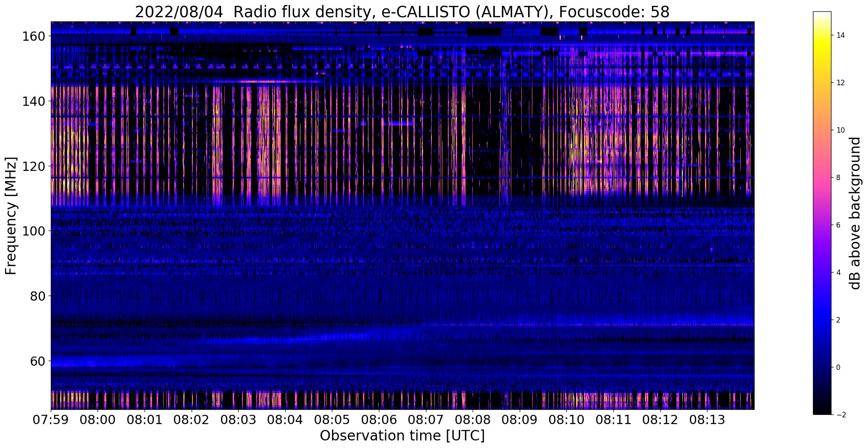Click the 160 frequency tick label
Image resolution: width=868 pixels, height=448 pixels.
pos(33,37)
